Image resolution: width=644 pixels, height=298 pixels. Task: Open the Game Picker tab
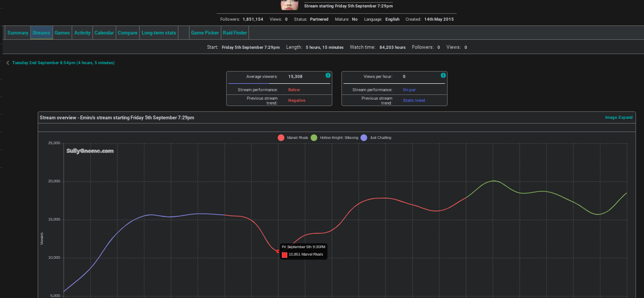pos(205,33)
